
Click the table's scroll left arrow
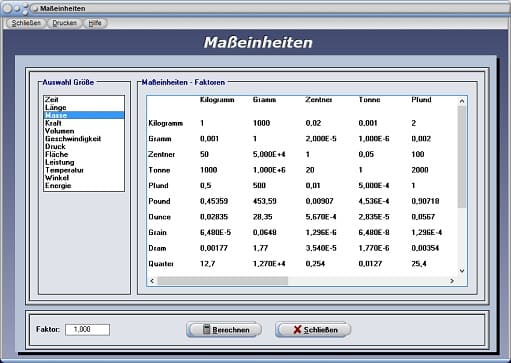click(x=152, y=281)
